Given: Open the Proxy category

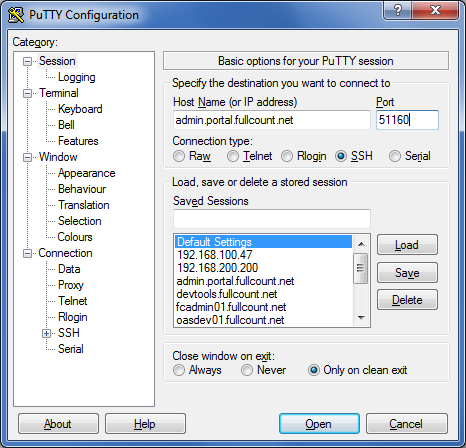Looking at the screenshot, I should coord(71,285).
